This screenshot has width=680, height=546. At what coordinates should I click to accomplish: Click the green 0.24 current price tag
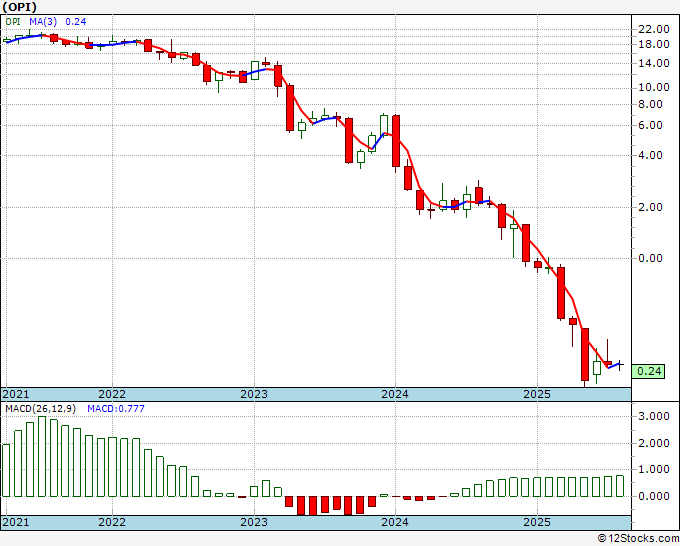648,371
